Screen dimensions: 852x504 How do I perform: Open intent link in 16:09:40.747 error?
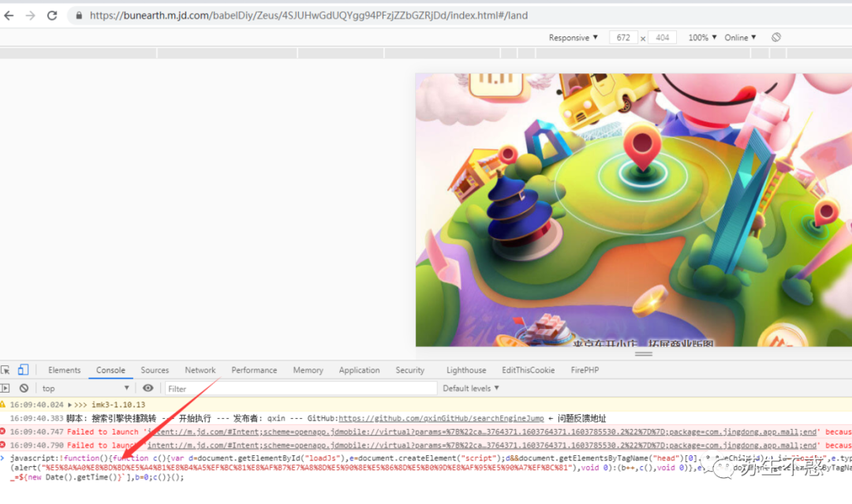(482, 431)
